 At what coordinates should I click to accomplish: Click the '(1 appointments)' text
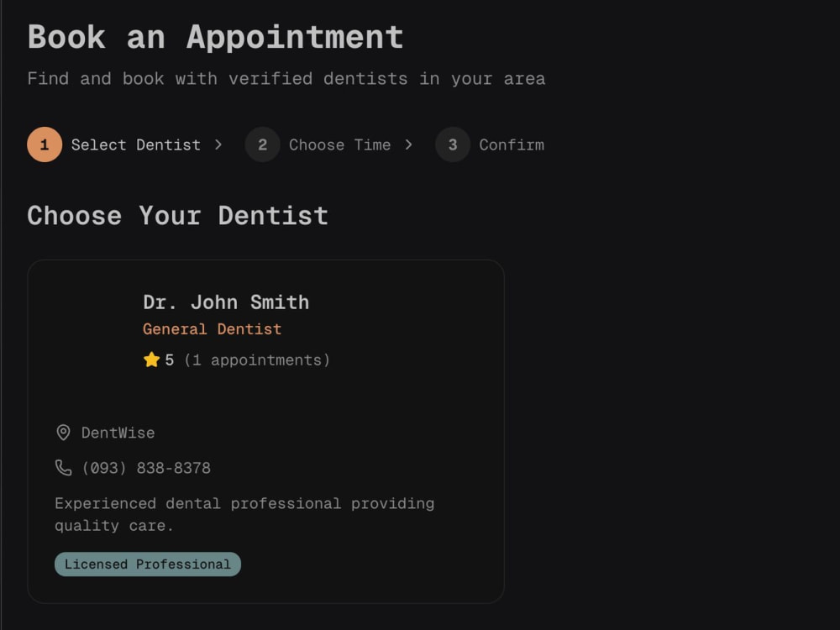[x=256, y=360]
